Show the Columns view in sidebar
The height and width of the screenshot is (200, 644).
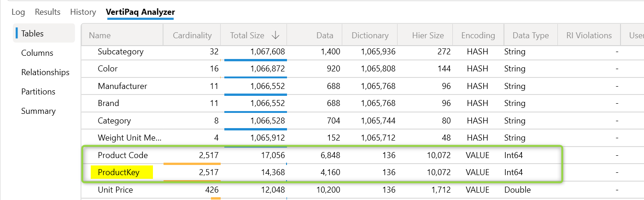tap(37, 53)
